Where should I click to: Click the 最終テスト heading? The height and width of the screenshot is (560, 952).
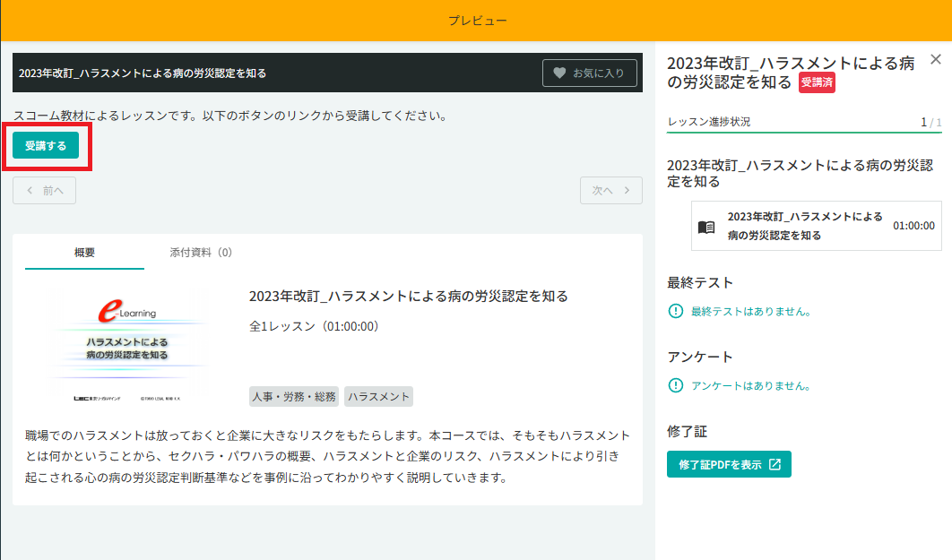(700, 283)
